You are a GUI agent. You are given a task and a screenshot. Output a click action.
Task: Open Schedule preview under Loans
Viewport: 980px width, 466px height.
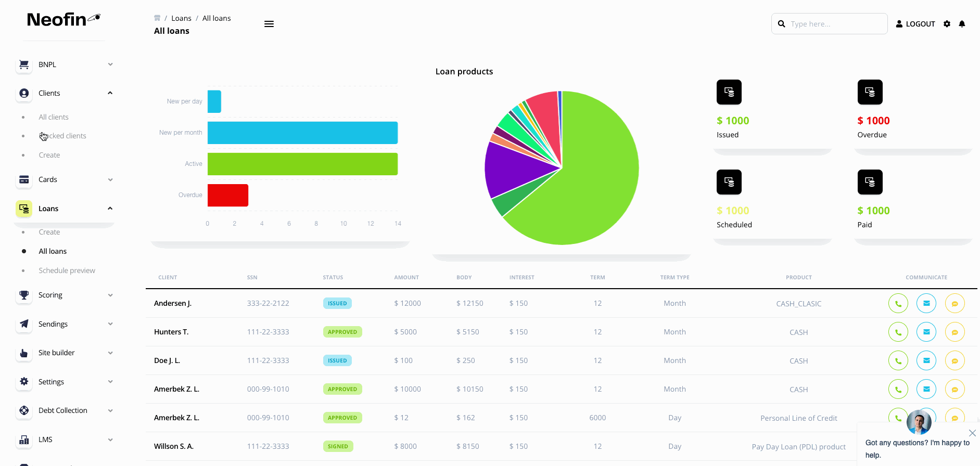point(67,270)
